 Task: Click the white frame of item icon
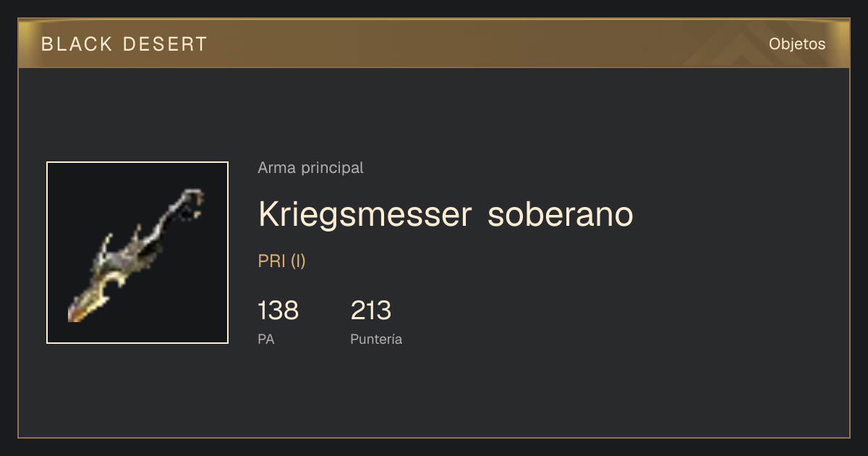point(137,162)
